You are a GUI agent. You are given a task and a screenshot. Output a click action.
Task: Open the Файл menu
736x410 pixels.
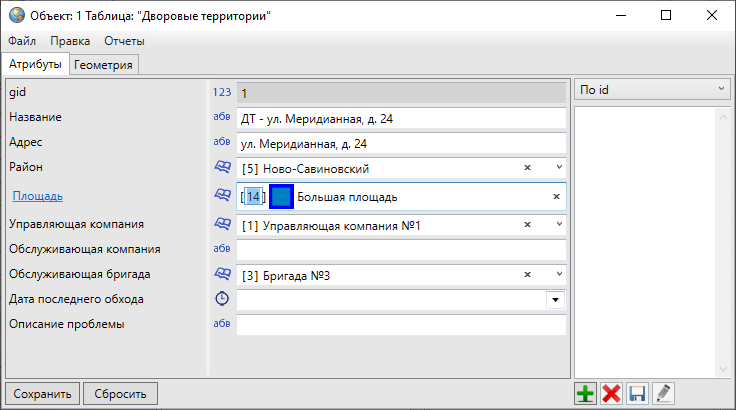coord(22,41)
